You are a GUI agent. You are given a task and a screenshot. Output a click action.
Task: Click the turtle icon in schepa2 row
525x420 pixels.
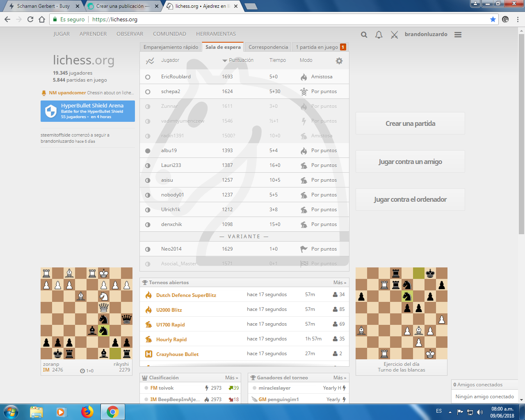tap(304, 91)
